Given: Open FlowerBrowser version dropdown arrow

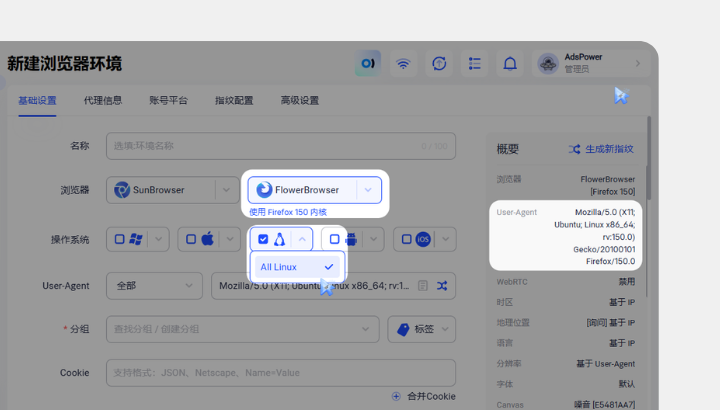Looking at the screenshot, I should pyautogui.click(x=368, y=190).
